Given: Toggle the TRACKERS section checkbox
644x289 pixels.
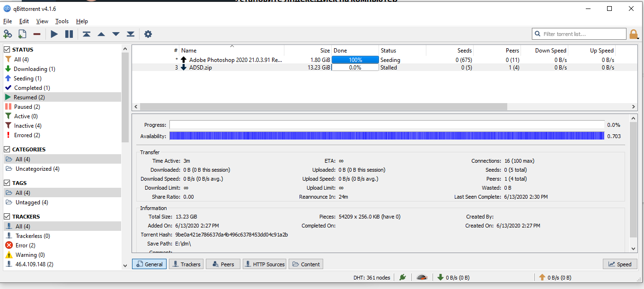Looking at the screenshot, I should tap(7, 216).
